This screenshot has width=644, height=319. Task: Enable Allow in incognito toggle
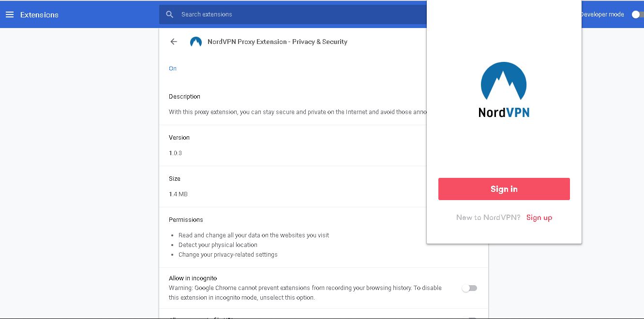point(469,288)
